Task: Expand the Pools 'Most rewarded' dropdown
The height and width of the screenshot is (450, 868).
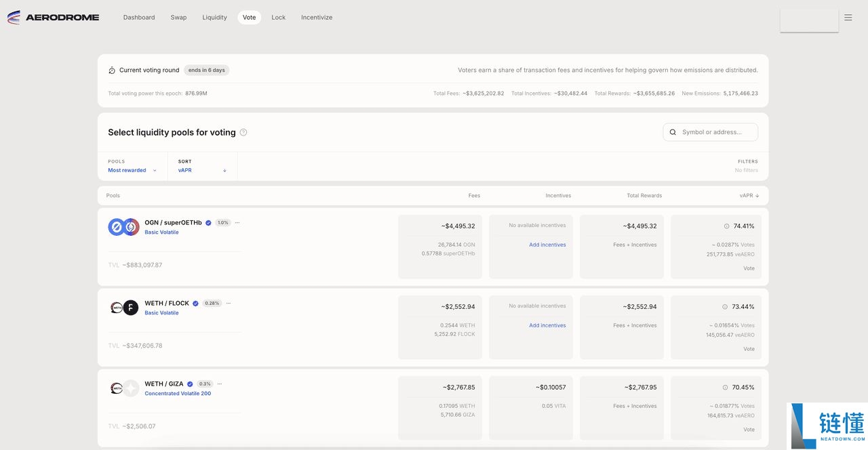Action: pyautogui.click(x=132, y=170)
